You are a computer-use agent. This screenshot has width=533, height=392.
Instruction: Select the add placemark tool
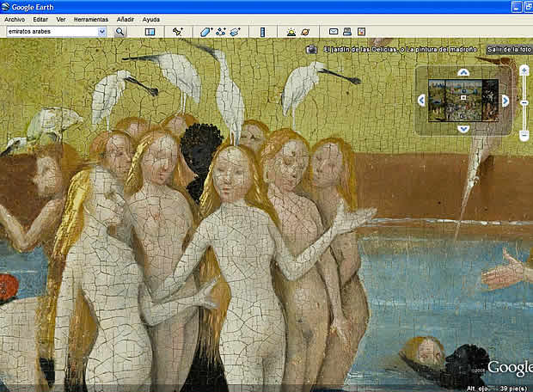[x=178, y=32]
